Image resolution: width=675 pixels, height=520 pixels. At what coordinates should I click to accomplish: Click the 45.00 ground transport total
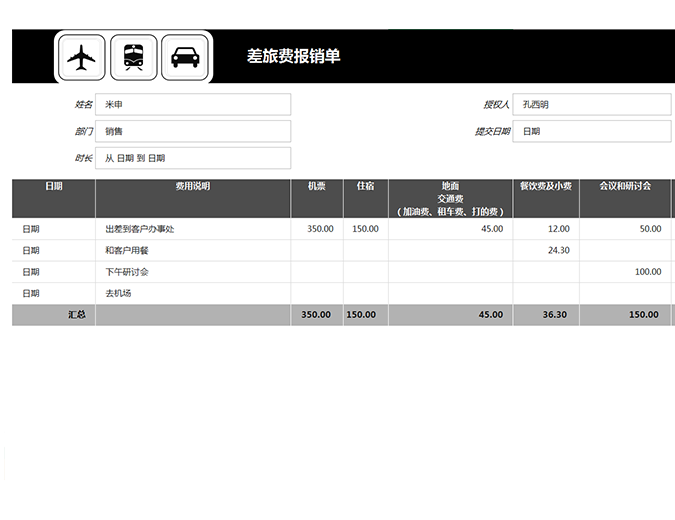tap(450, 315)
